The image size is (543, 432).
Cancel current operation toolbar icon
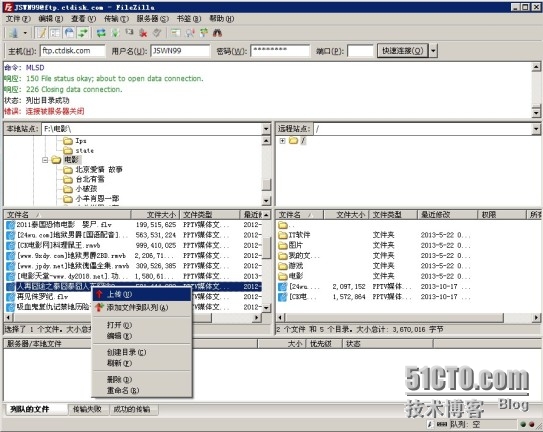129,33
